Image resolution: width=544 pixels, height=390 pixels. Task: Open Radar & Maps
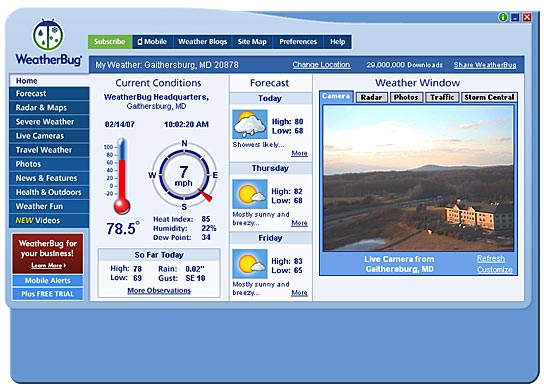point(49,108)
